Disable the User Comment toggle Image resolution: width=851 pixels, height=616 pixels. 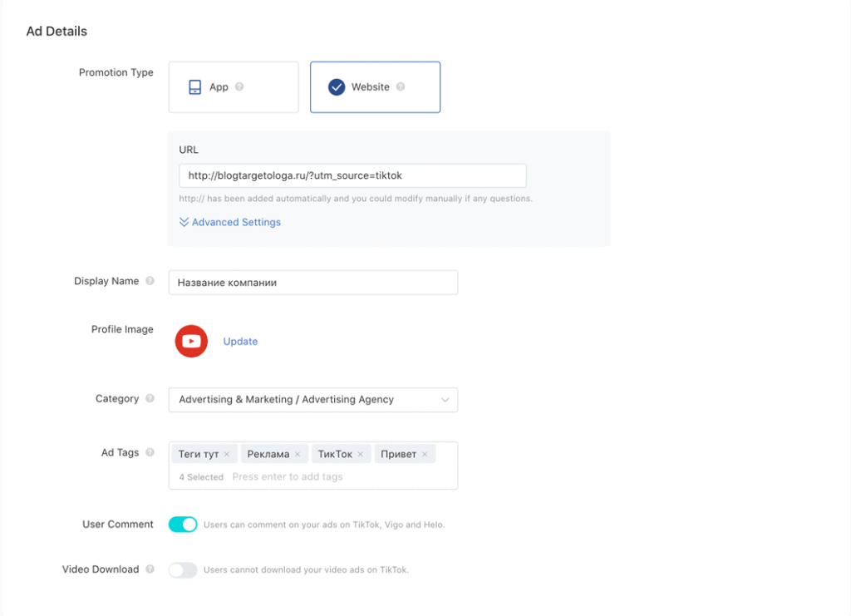pos(183,525)
